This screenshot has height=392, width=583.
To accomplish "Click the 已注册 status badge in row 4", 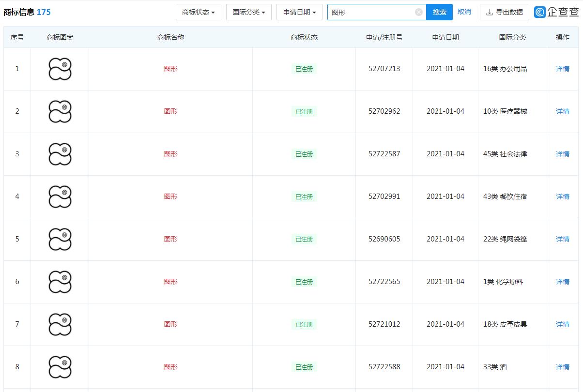I will click(304, 196).
